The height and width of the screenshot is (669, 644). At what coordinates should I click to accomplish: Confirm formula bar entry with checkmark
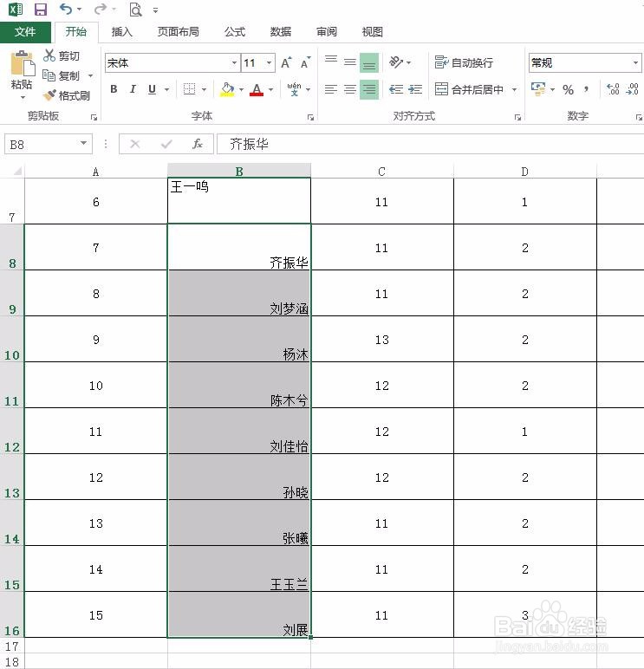coord(166,144)
